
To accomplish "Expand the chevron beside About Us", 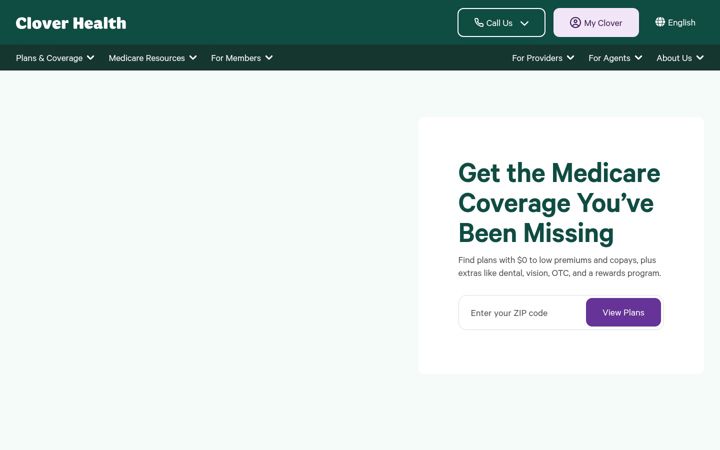I will (x=700, y=58).
